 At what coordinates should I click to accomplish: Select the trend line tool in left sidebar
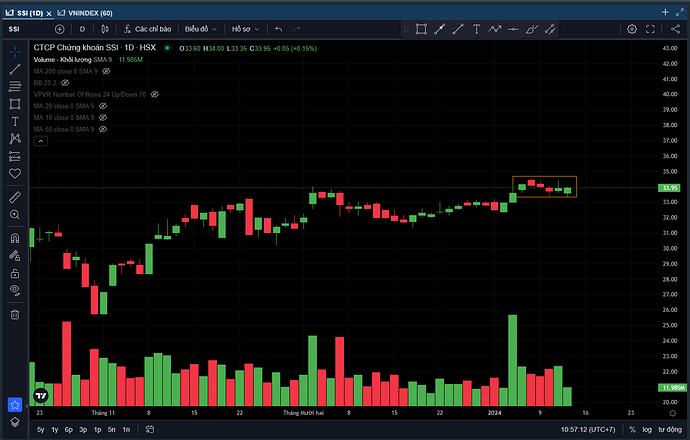tap(15, 69)
